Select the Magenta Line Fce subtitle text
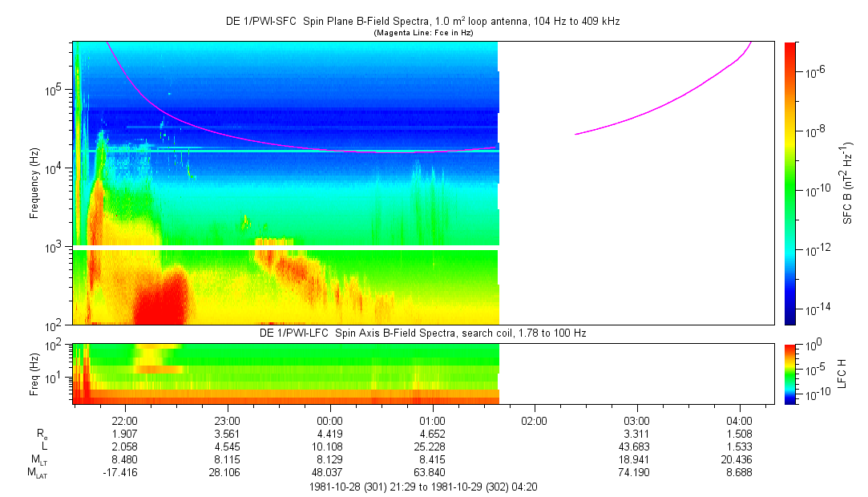The width and height of the screenshot is (868, 497). click(423, 33)
